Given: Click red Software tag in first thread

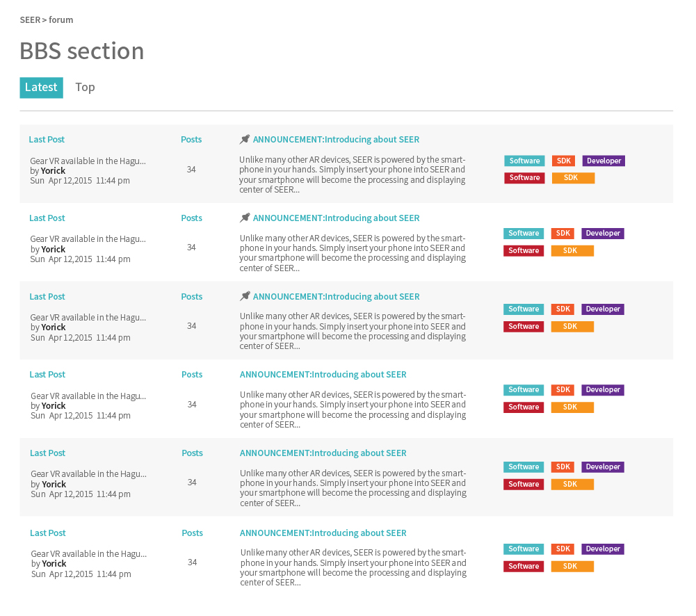Looking at the screenshot, I should tap(524, 177).
